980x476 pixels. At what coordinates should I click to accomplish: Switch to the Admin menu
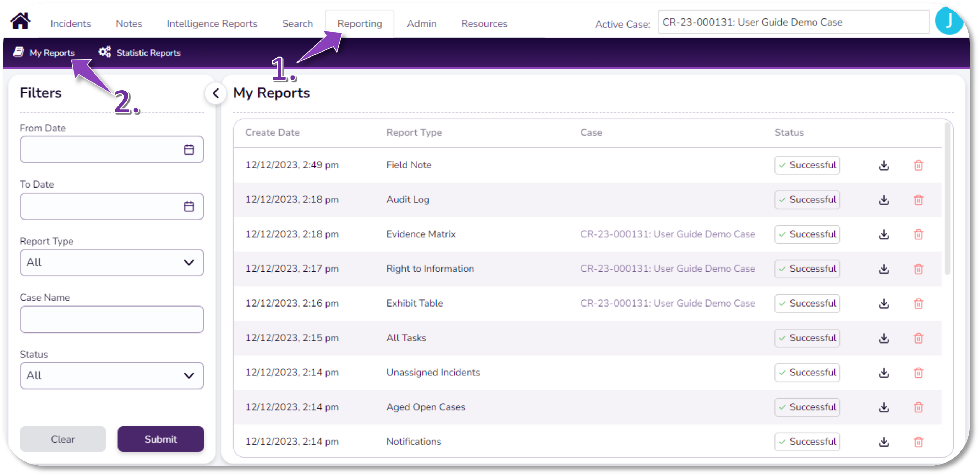(422, 23)
